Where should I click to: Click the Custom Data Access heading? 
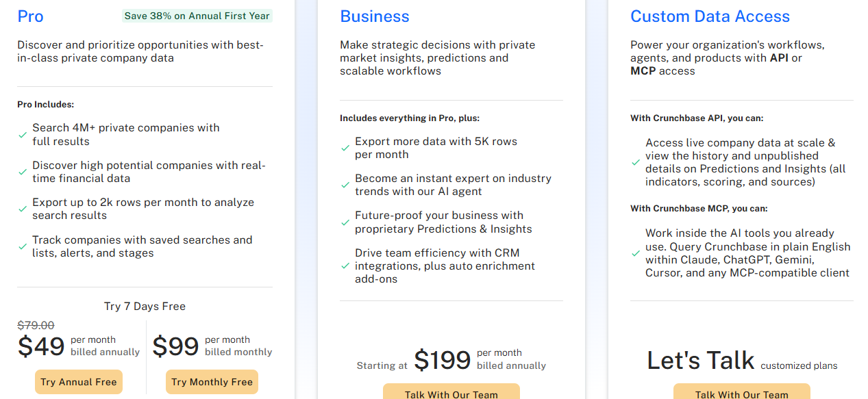pyautogui.click(x=710, y=16)
